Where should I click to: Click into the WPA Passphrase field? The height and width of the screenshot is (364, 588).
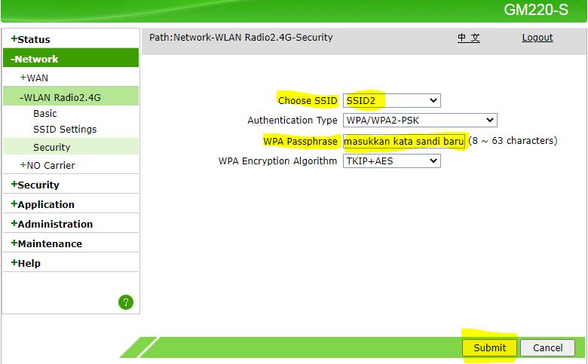pos(404,142)
